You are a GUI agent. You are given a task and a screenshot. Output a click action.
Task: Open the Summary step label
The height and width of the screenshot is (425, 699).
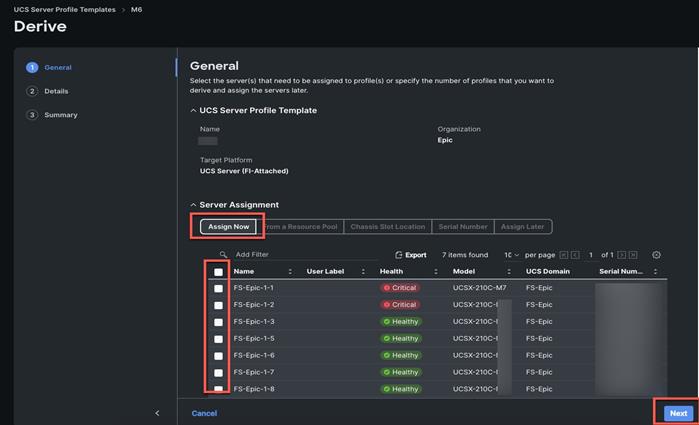point(61,115)
